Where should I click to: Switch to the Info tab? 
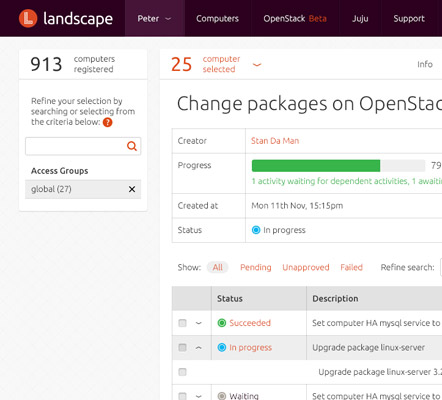click(425, 64)
